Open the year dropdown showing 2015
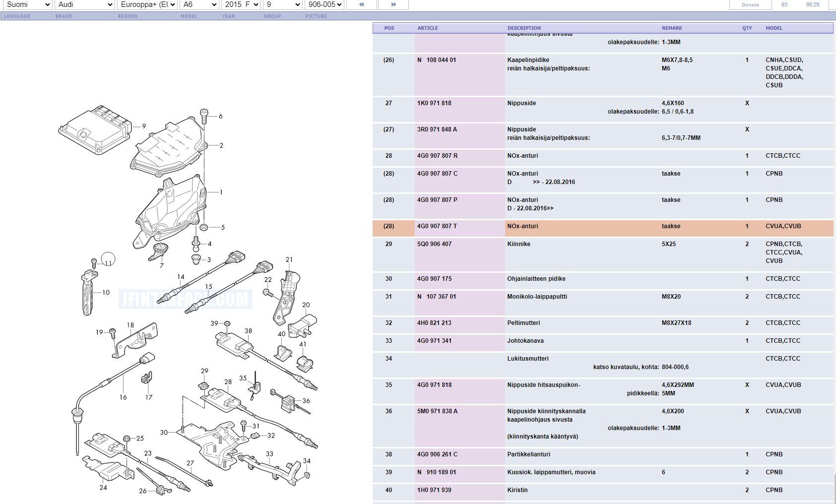836x504 pixels. pos(240,4)
